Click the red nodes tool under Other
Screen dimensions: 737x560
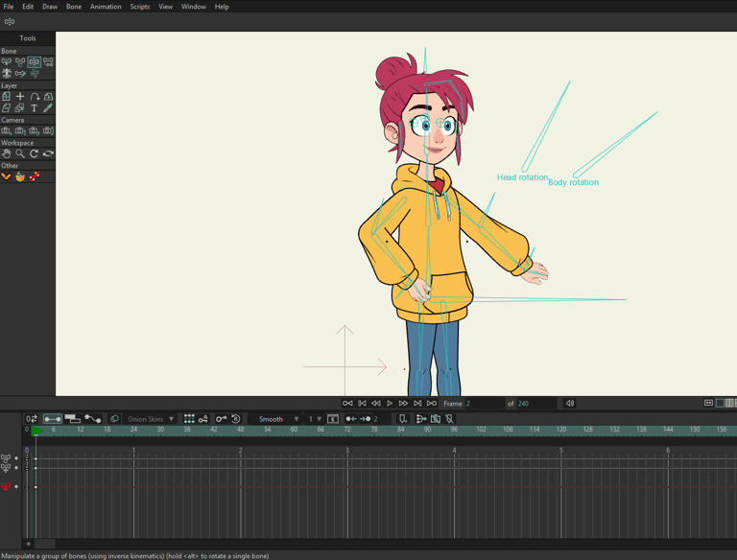click(35, 176)
